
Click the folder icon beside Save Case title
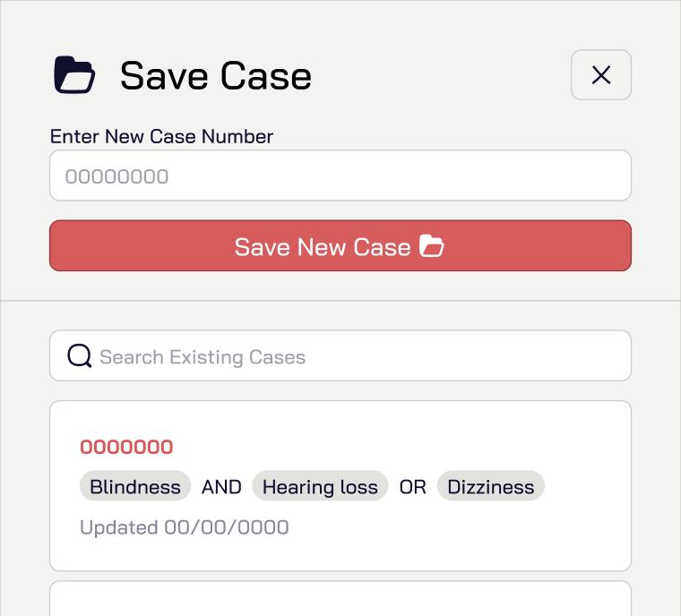[74, 75]
